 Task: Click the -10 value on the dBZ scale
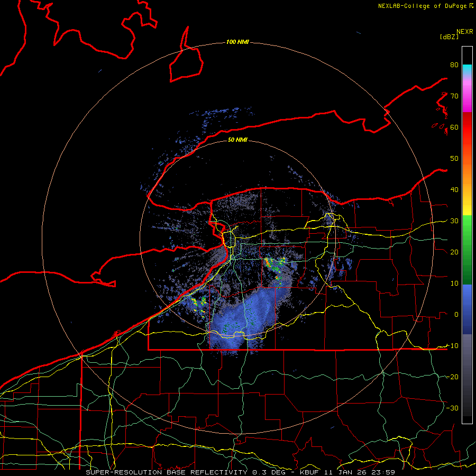click(453, 346)
